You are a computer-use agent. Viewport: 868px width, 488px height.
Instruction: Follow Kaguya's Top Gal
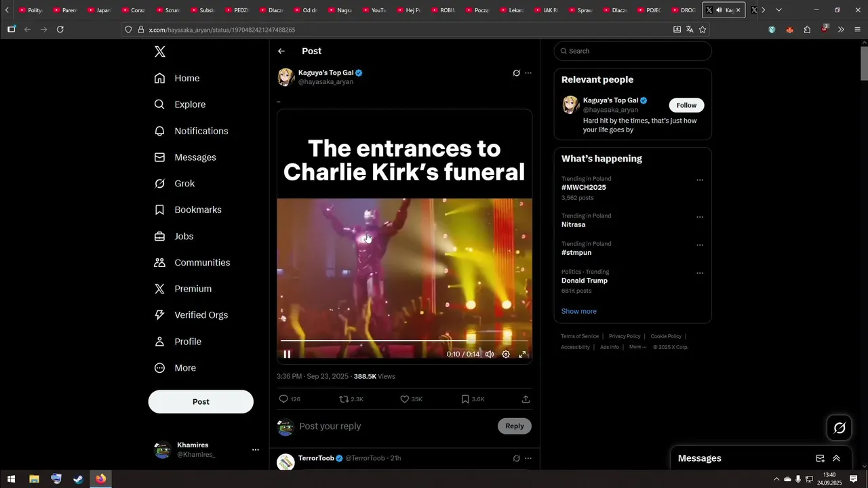tap(686, 105)
